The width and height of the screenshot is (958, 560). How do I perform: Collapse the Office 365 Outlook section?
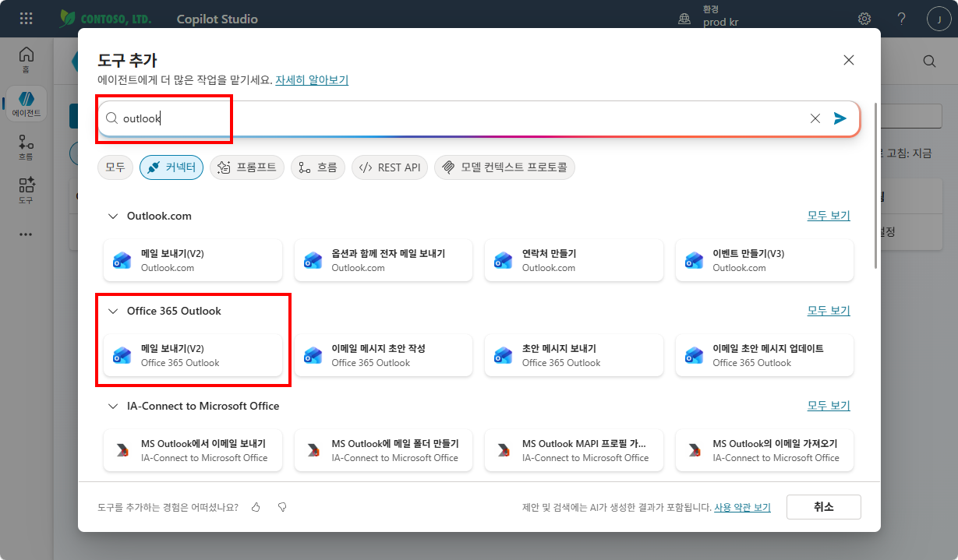[114, 311]
